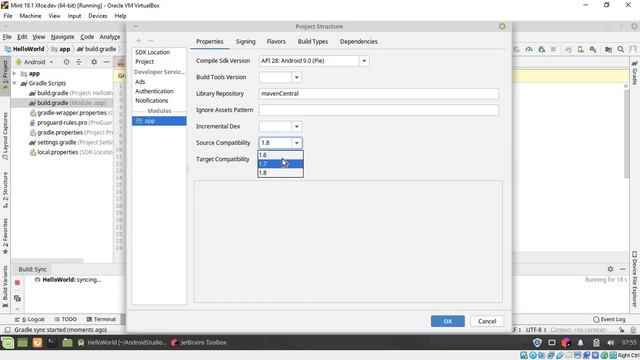Click the notification bell in system tray
This screenshot has width=640, height=360.
[580, 342]
